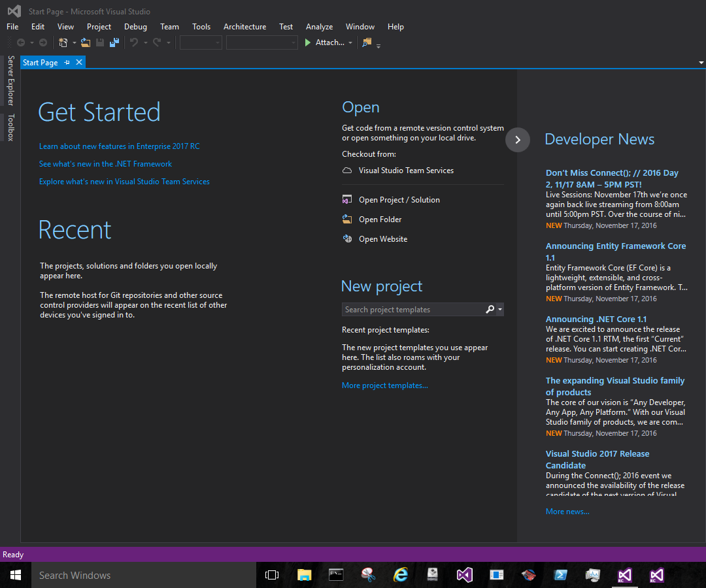This screenshot has width=706, height=588.
Task: Click the Undo icon on the toolbar
Action: coord(134,42)
